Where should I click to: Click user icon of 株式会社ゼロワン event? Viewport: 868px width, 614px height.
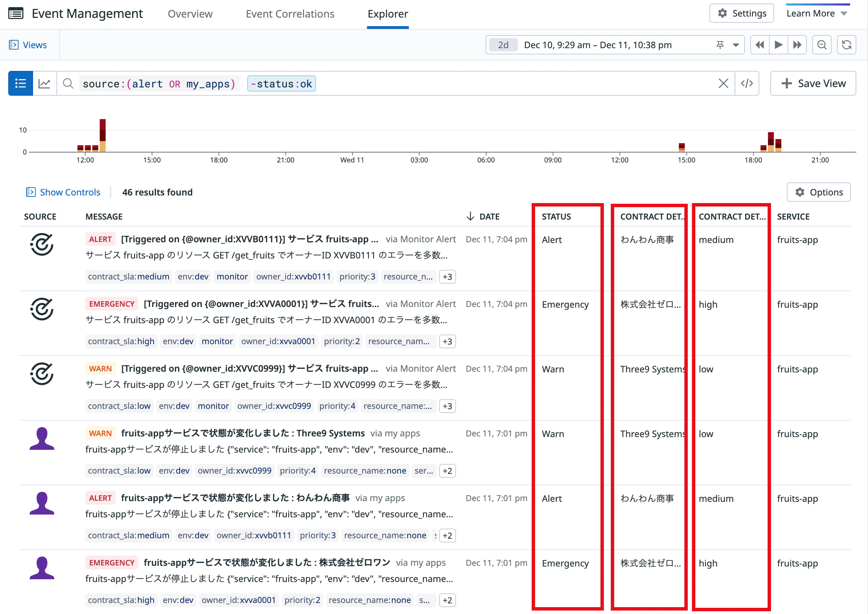(x=42, y=568)
